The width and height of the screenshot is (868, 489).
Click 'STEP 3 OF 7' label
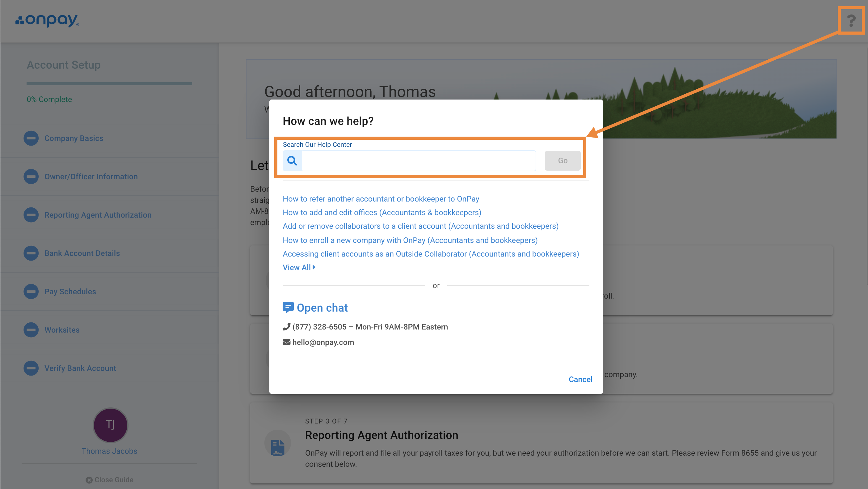click(x=326, y=421)
